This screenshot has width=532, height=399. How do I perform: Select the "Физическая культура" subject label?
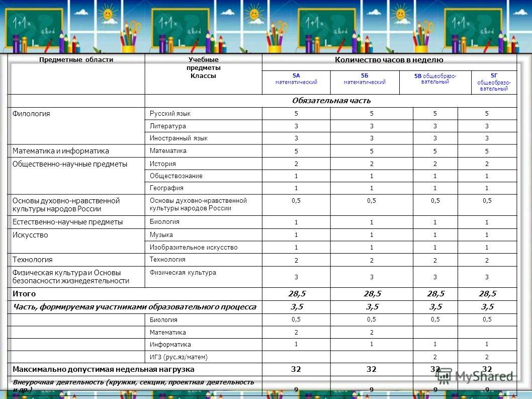[x=183, y=272]
